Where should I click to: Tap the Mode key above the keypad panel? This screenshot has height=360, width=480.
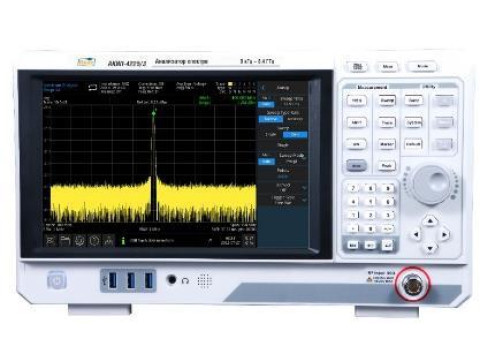pyautogui.click(x=422, y=66)
